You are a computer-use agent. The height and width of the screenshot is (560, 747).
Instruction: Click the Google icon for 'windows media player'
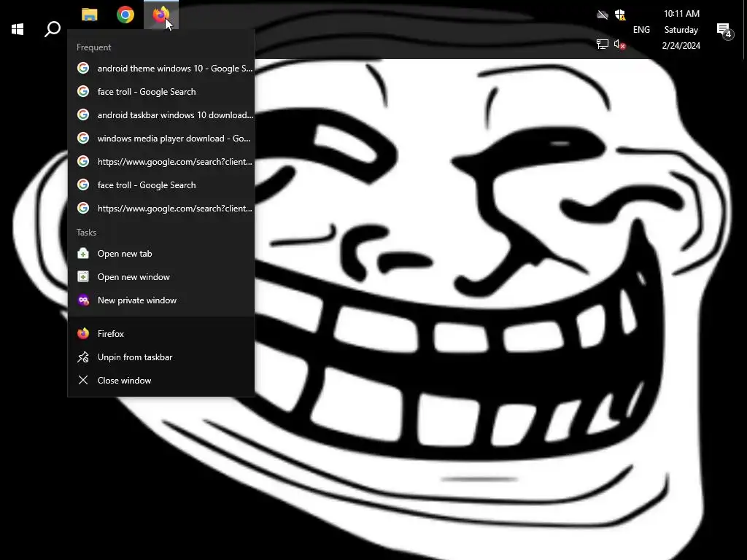pos(83,138)
